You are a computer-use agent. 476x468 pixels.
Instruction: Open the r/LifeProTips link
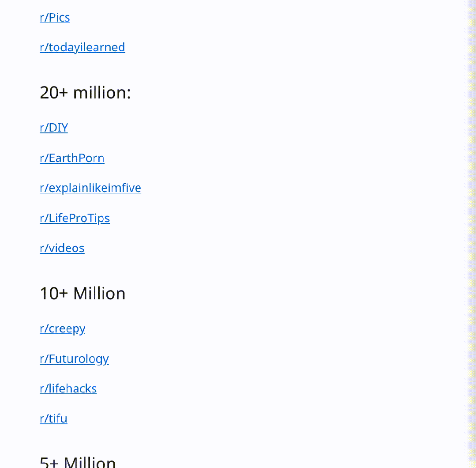point(75,218)
